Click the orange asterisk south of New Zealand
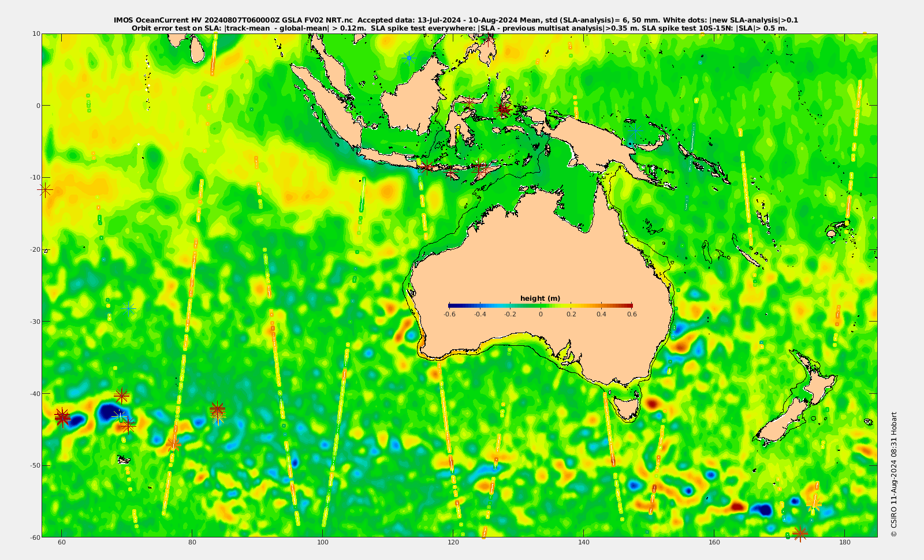The width and height of the screenshot is (924, 560). click(814, 503)
